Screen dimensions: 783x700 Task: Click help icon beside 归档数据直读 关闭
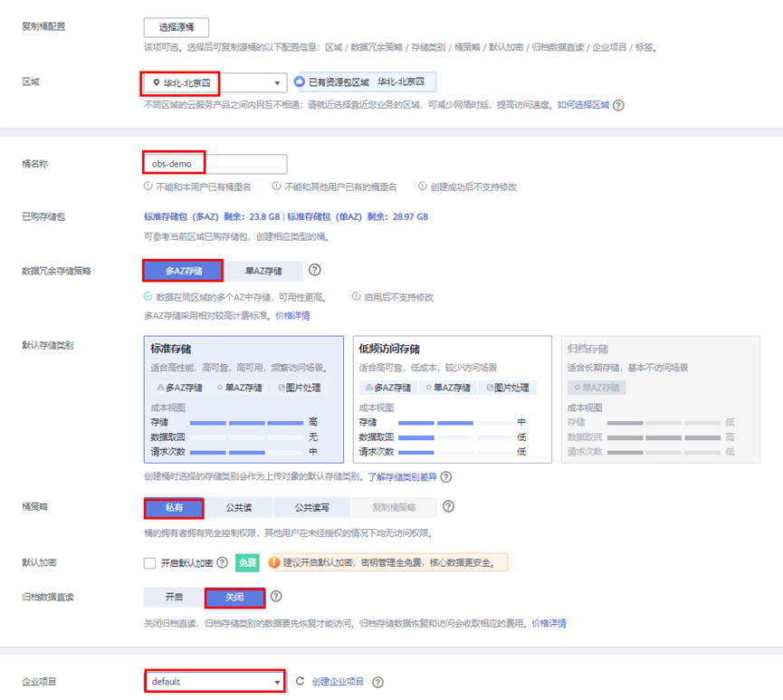[276, 596]
